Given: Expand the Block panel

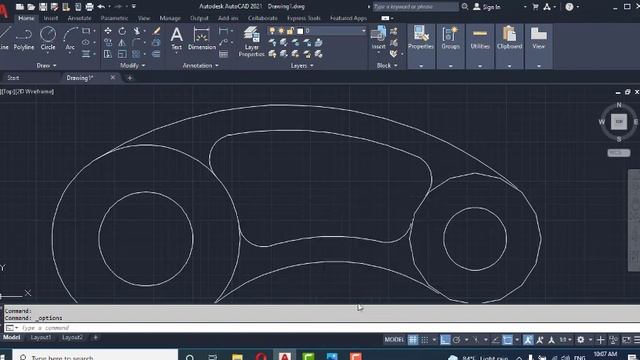Looking at the screenshot, I should pyautogui.click(x=387, y=65).
